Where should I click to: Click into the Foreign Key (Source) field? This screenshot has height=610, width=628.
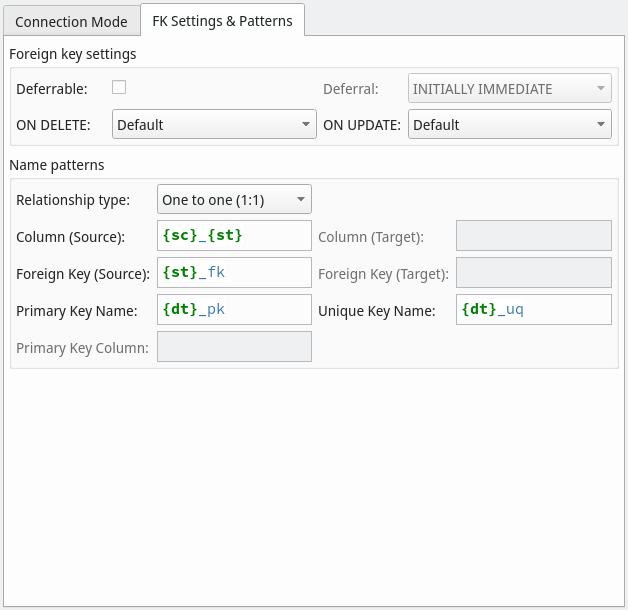pos(234,273)
